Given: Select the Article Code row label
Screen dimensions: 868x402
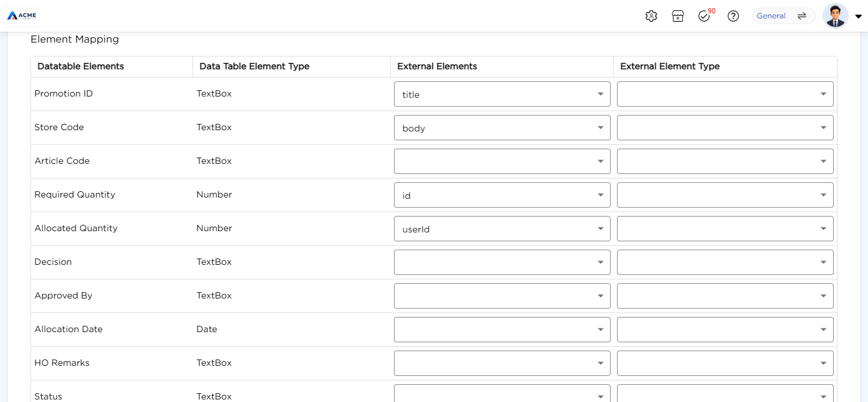Looking at the screenshot, I should [62, 161].
